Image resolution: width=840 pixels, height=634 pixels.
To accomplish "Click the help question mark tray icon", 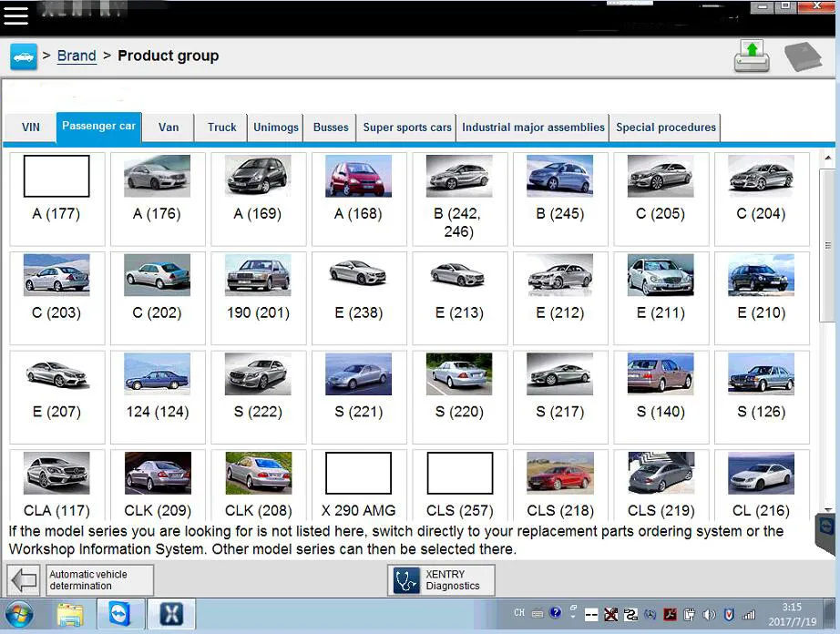I will click(556, 612).
